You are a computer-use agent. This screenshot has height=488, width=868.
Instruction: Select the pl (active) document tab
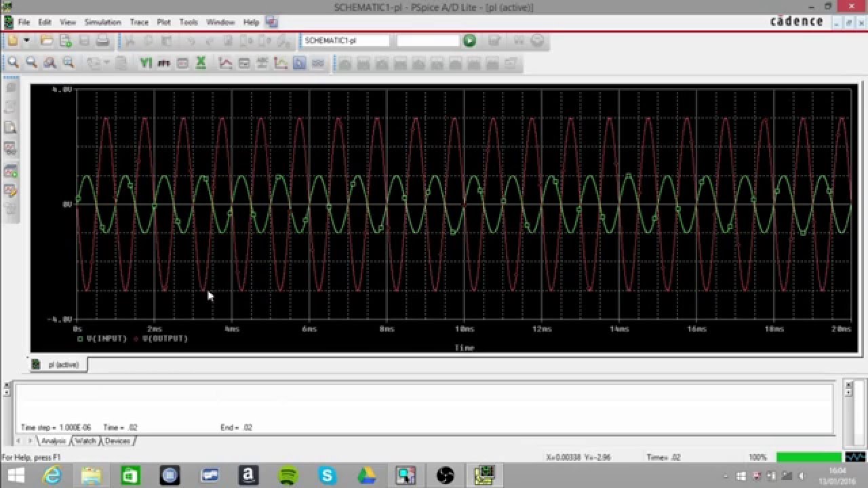[58, 365]
